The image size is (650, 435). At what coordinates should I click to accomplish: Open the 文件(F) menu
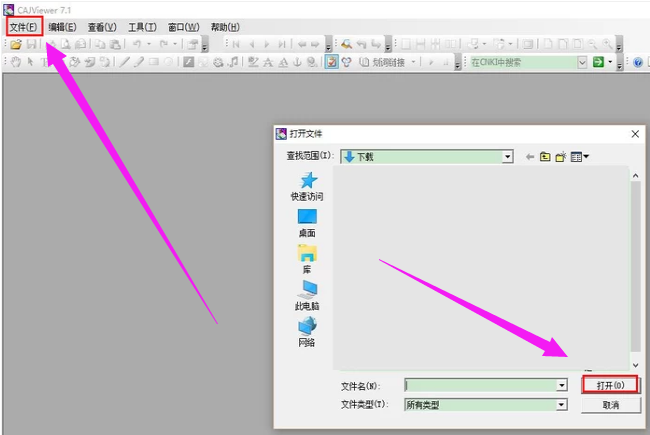pyautogui.click(x=24, y=27)
